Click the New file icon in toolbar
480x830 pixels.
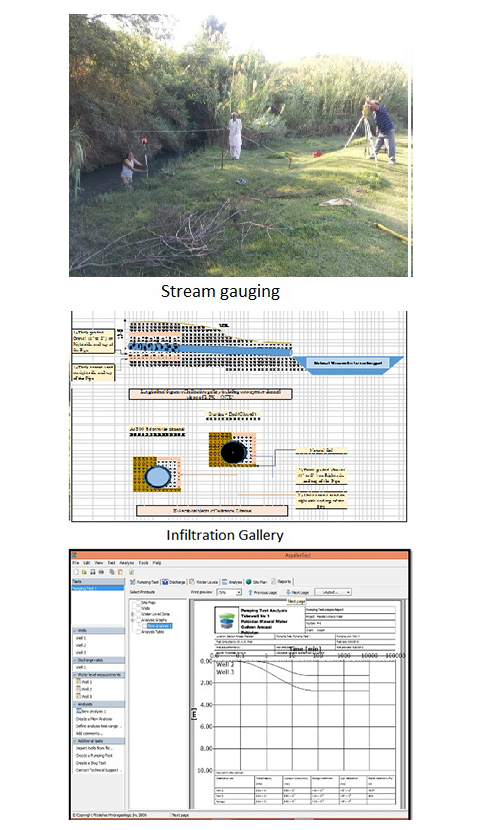click(76, 572)
